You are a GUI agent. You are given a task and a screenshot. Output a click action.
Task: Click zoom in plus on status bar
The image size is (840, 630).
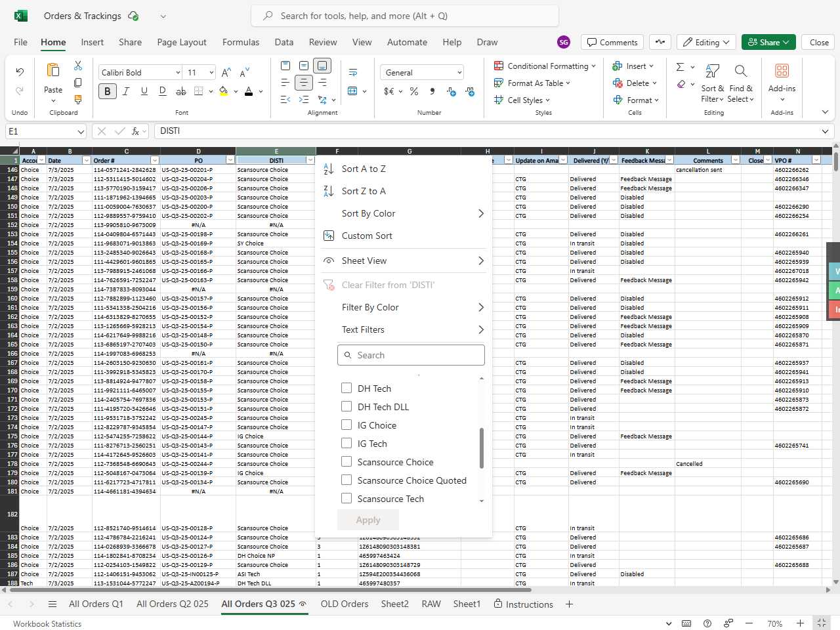800,623
